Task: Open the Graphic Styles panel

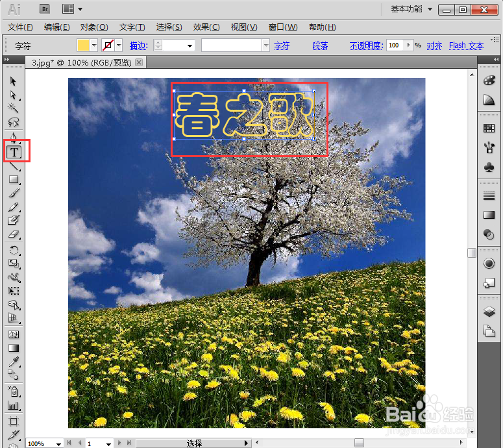Action: (x=489, y=283)
